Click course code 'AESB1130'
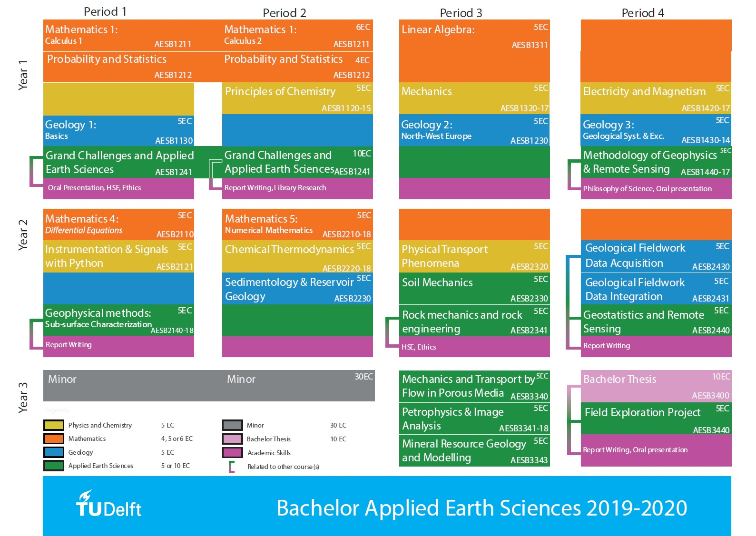The height and width of the screenshot is (536, 756). pos(174,141)
